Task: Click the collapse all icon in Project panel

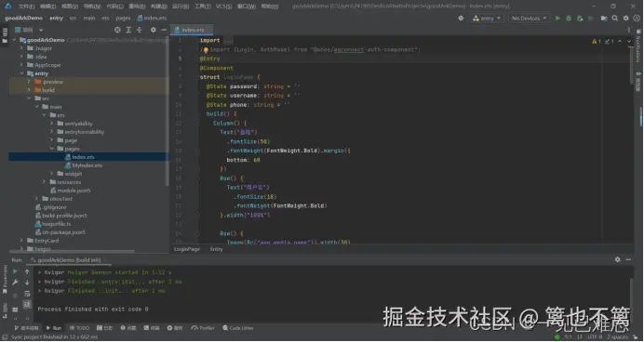Action: [x=140, y=30]
